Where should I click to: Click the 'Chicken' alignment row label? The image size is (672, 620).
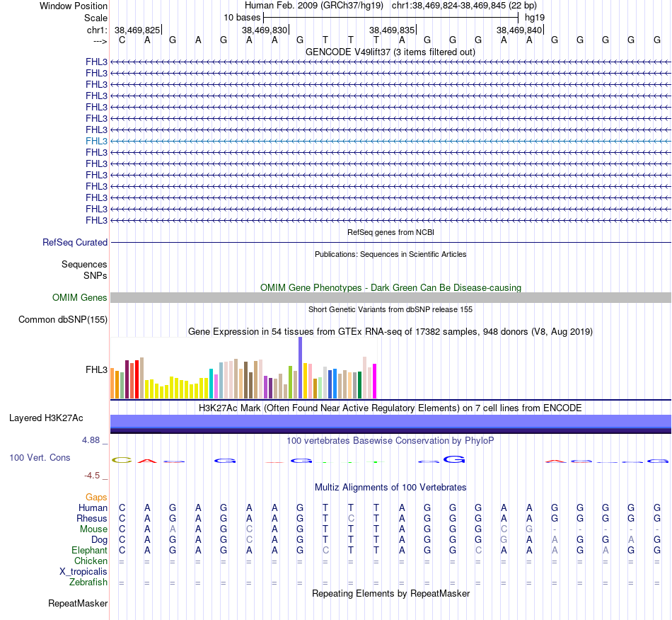coord(91,561)
